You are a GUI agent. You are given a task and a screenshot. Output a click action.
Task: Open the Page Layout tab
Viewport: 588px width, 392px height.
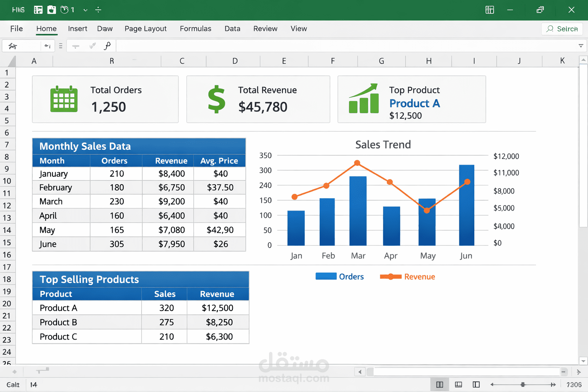145,29
